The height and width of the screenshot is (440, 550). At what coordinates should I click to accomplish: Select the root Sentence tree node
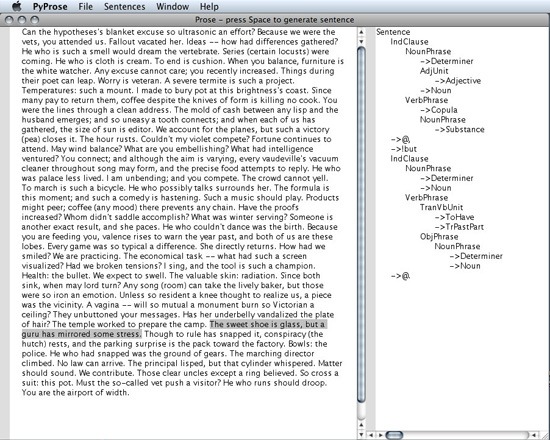393,32
